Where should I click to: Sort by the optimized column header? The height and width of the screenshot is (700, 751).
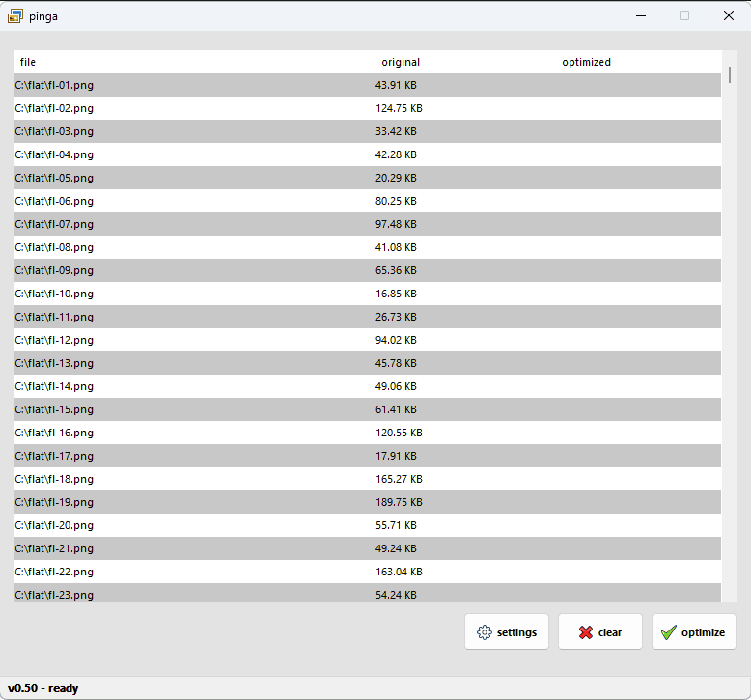(x=586, y=62)
